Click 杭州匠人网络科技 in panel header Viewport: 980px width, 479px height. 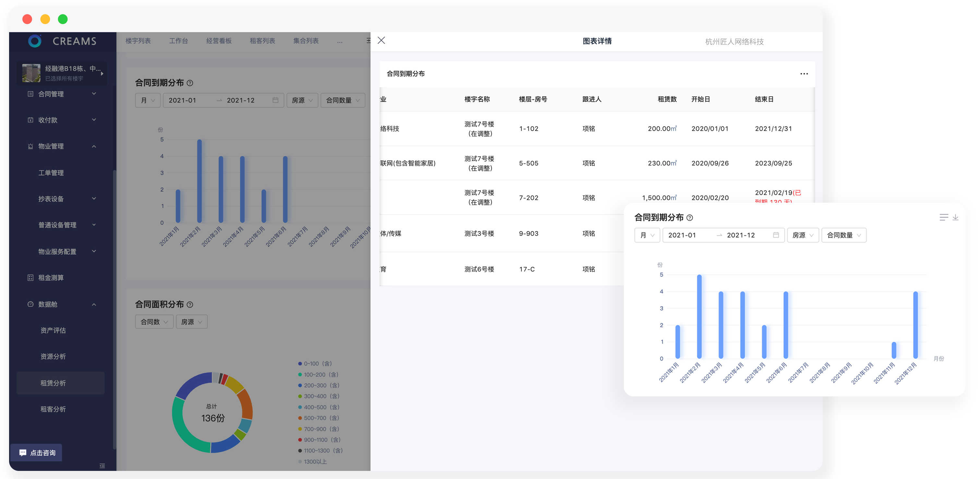point(734,42)
